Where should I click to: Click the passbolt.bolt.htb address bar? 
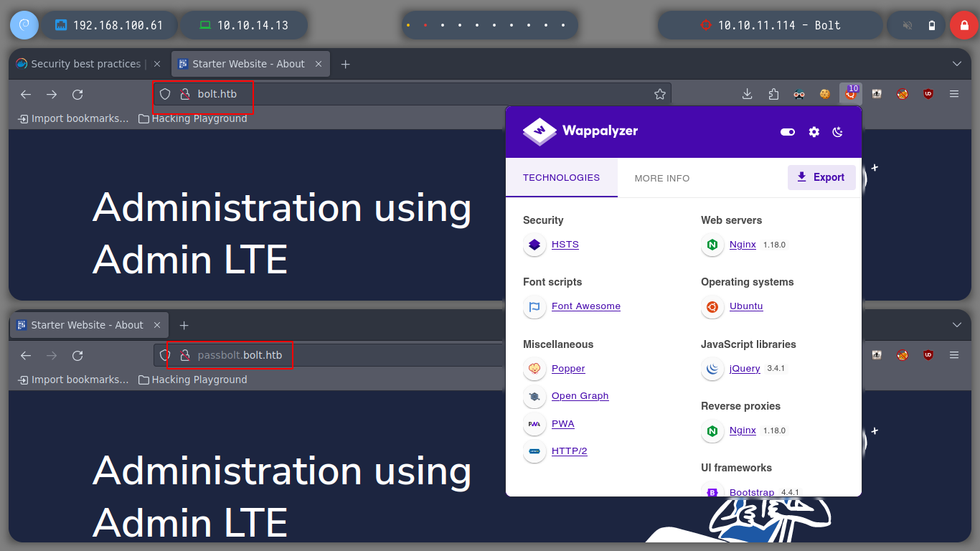pos(330,355)
